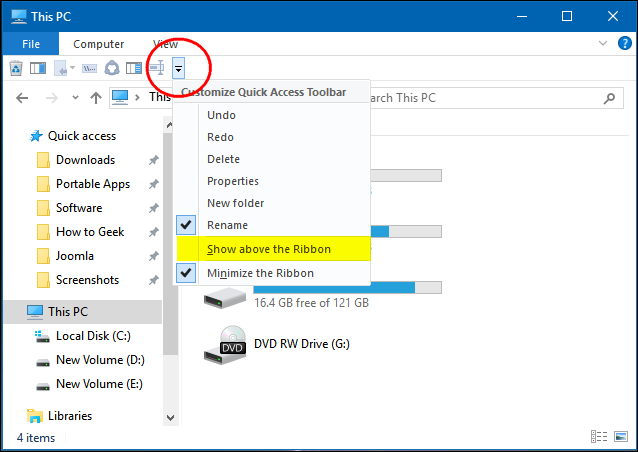Open the Downloads folder in Quick access

(x=85, y=160)
